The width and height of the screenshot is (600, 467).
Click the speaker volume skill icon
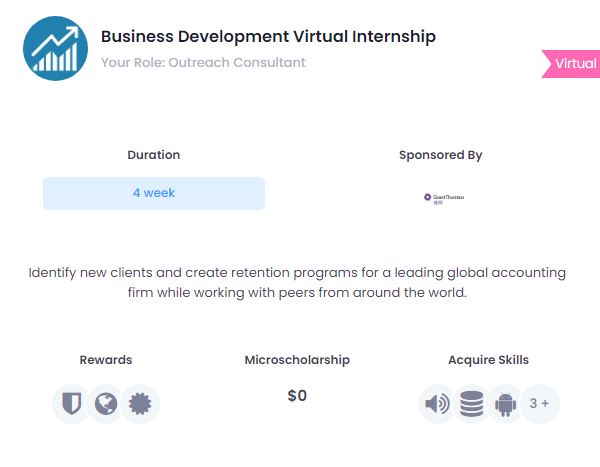tap(437, 403)
